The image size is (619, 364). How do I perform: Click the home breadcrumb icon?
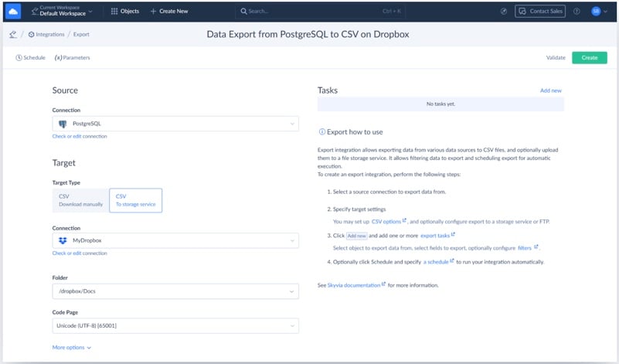12,35
